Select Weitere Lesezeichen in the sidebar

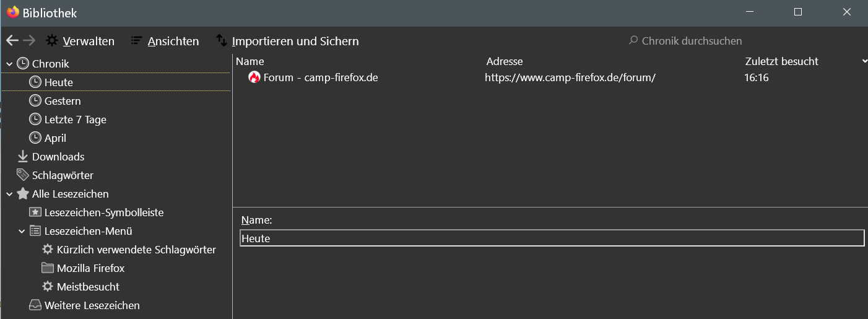pos(92,305)
